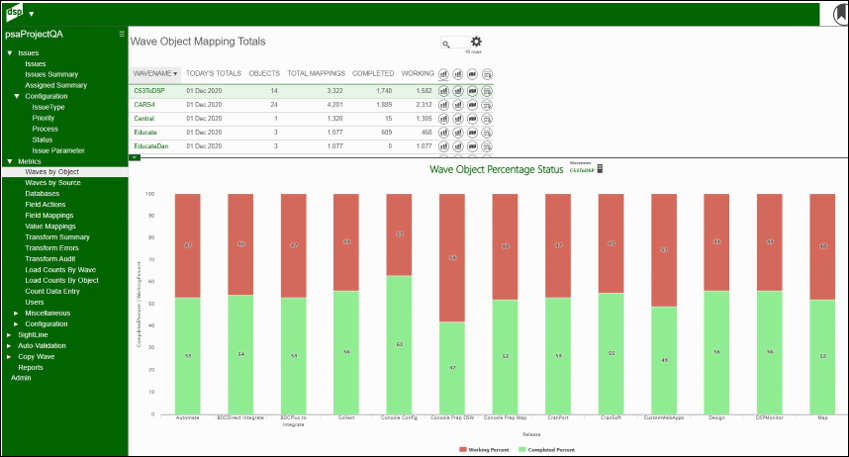
Task: Open second chart icon in Central row
Action: [x=458, y=119]
